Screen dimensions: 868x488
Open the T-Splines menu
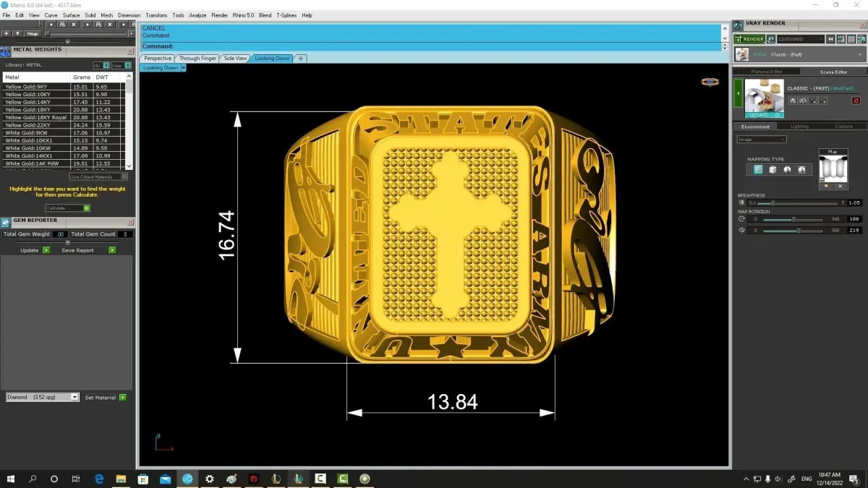tap(286, 15)
